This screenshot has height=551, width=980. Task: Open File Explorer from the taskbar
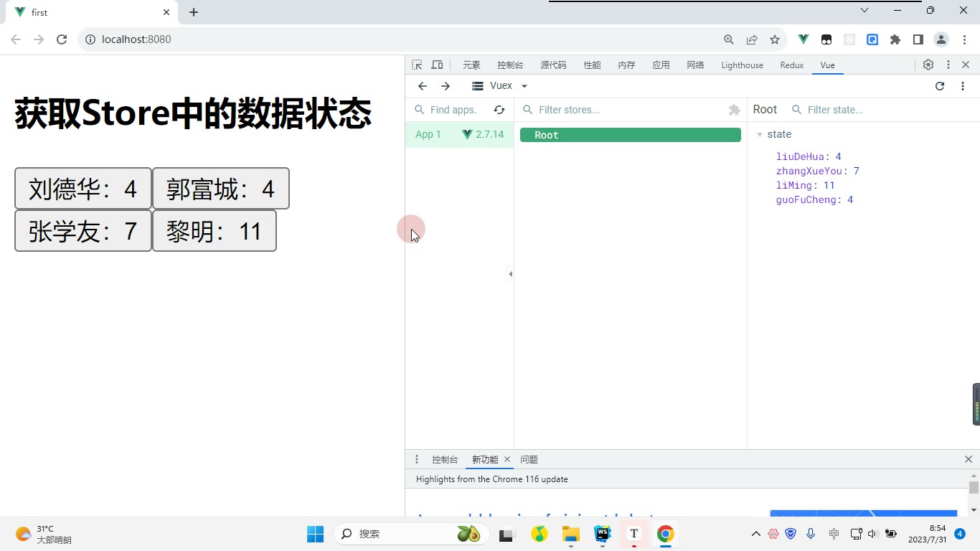coord(570,534)
